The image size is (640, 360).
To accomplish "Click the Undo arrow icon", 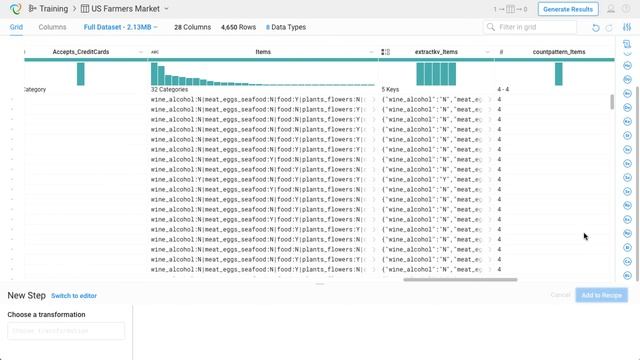I will (x=596, y=28).
